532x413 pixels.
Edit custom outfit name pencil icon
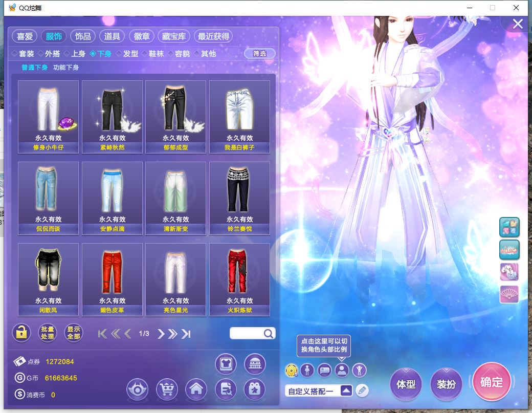click(x=362, y=390)
